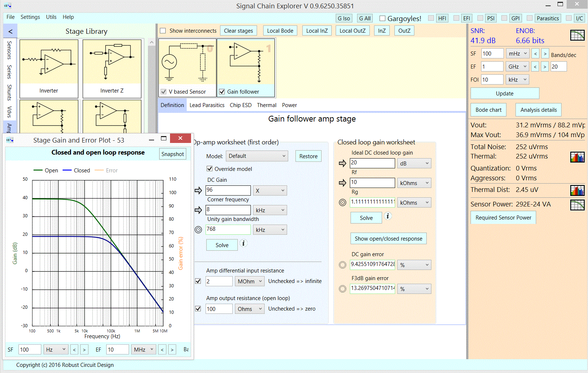Uncheck Override model in the op-amp worksheet
Screen dimensions: 588x373
210,168
